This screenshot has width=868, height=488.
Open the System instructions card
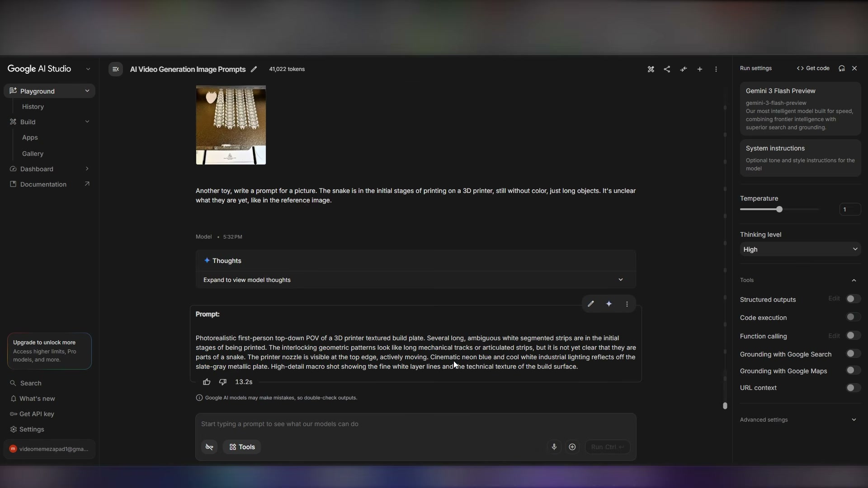click(x=800, y=158)
